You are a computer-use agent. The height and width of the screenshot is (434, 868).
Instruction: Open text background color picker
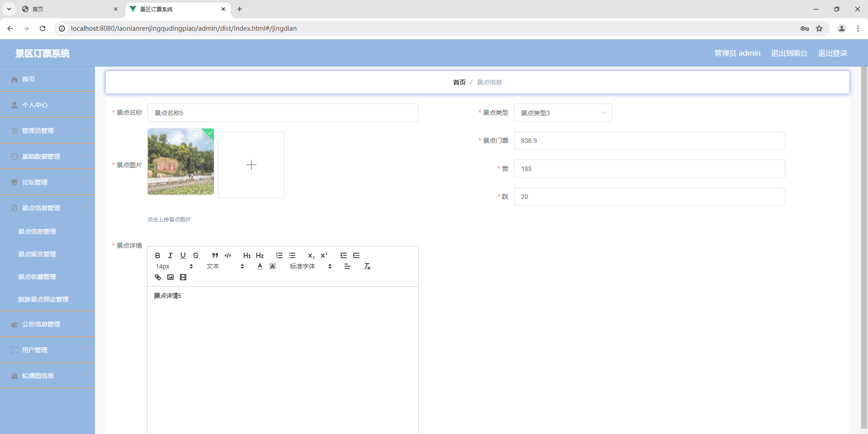(x=273, y=266)
